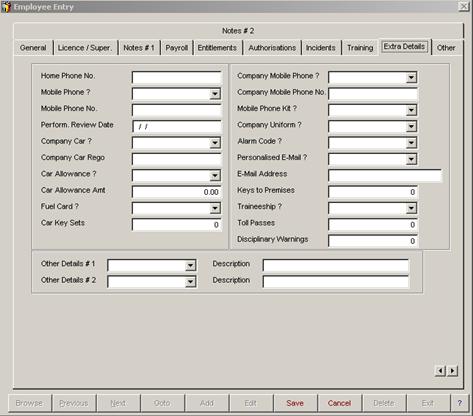Click the Perform. Review Date field
473x416 pixels.
[176, 127]
